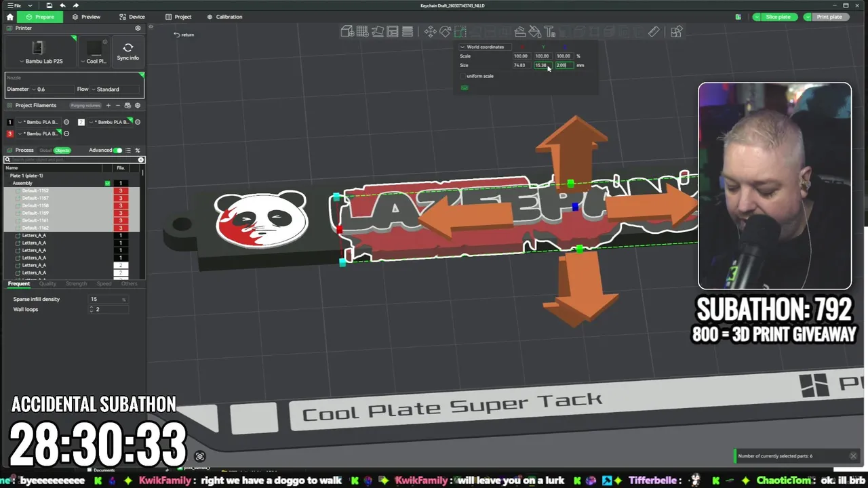Viewport: 868px width, 488px height.
Task: Click filament 1 black color swatch
Action: tap(9, 122)
